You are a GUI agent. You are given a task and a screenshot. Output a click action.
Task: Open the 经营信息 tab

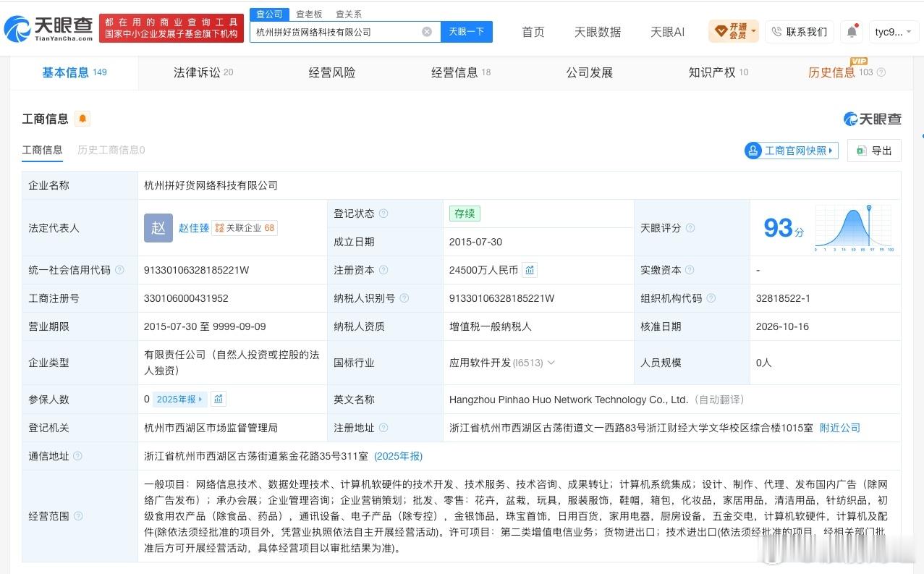click(x=461, y=72)
